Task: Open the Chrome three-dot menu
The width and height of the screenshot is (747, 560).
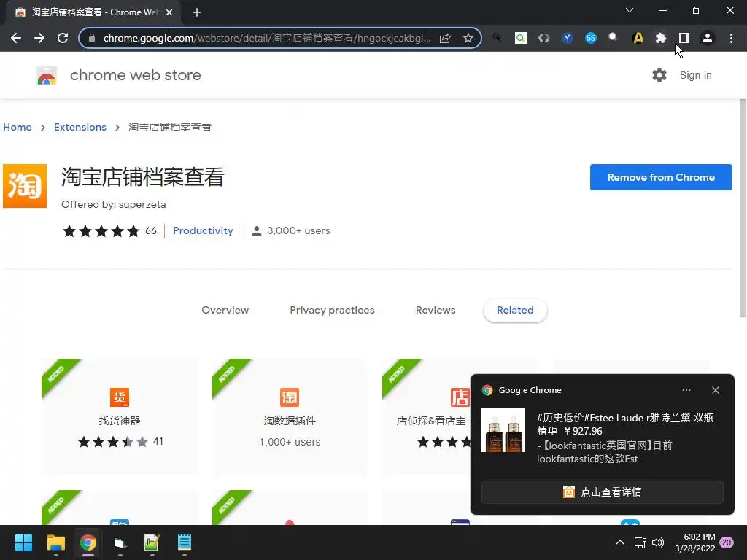Action: click(731, 38)
